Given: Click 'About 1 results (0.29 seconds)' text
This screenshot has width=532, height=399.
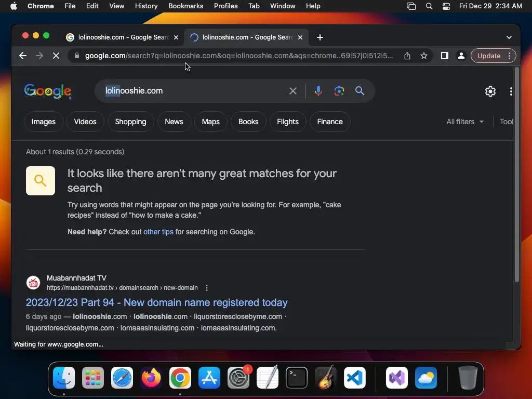Looking at the screenshot, I should tap(75, 152).
